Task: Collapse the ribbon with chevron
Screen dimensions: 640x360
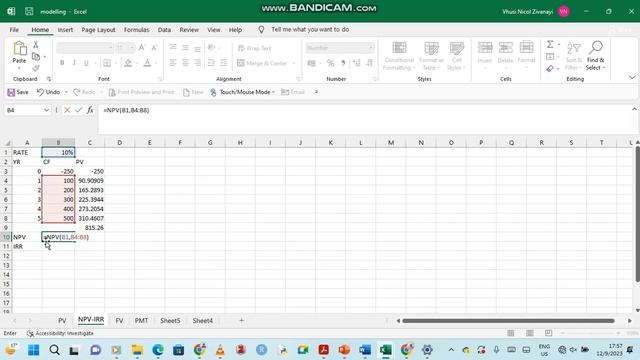Action: 632,77
